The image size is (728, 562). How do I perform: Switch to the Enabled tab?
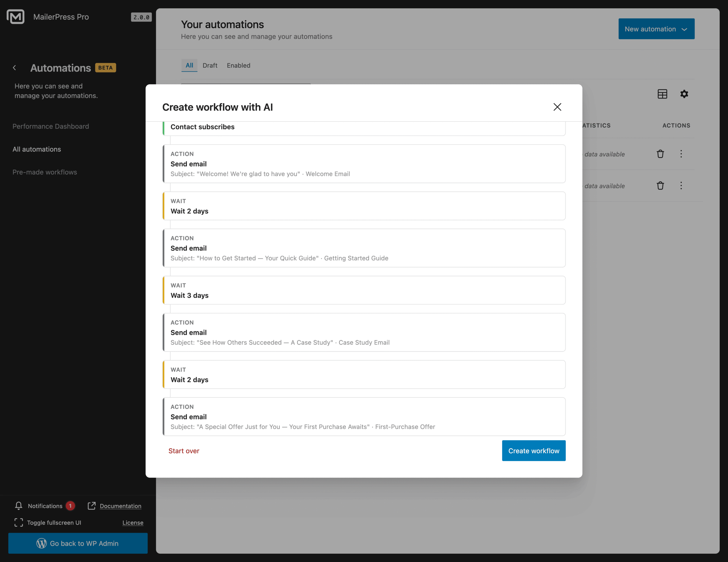(x=238, y=65)
